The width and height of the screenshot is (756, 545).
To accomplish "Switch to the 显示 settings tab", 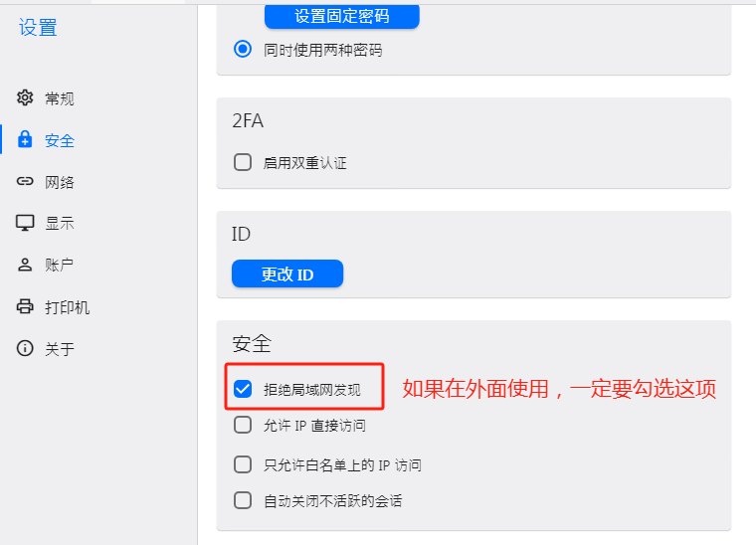I will (x=60, y=224).
